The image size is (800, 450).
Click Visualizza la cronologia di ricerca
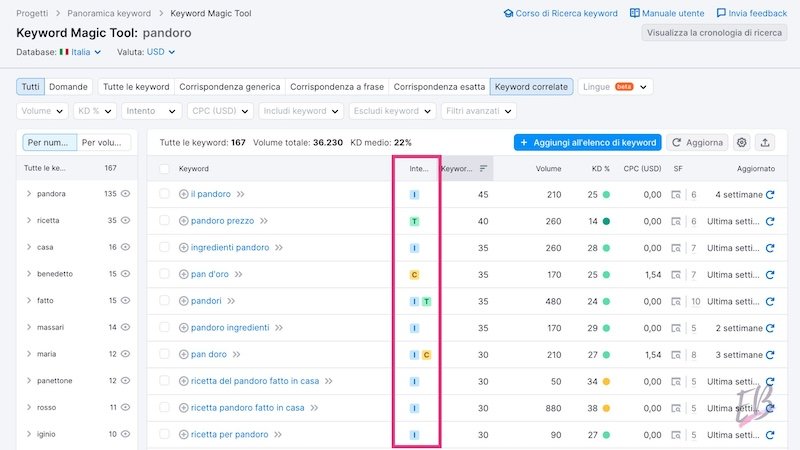pos(714,33)
